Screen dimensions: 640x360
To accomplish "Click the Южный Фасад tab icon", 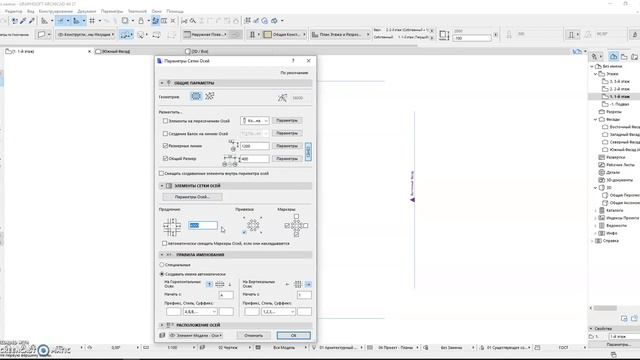I will click(x=98, y=51).
